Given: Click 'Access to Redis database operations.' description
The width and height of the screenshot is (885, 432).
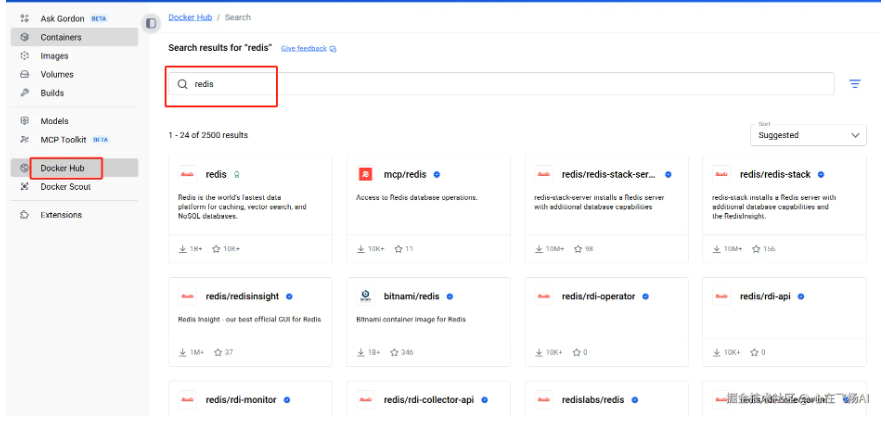Looking at the screenshot, I should (x=417, y=198).
